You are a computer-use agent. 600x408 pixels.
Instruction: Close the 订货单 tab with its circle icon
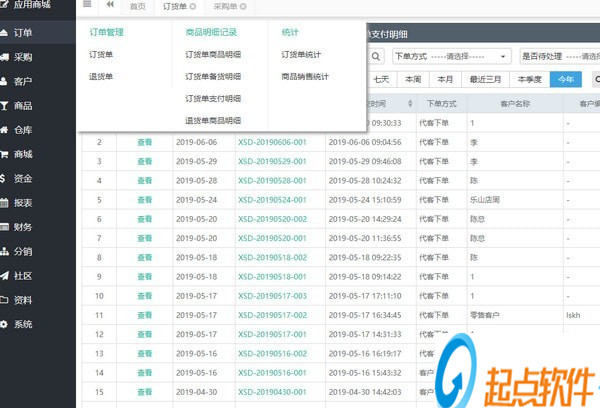(193, 7)
